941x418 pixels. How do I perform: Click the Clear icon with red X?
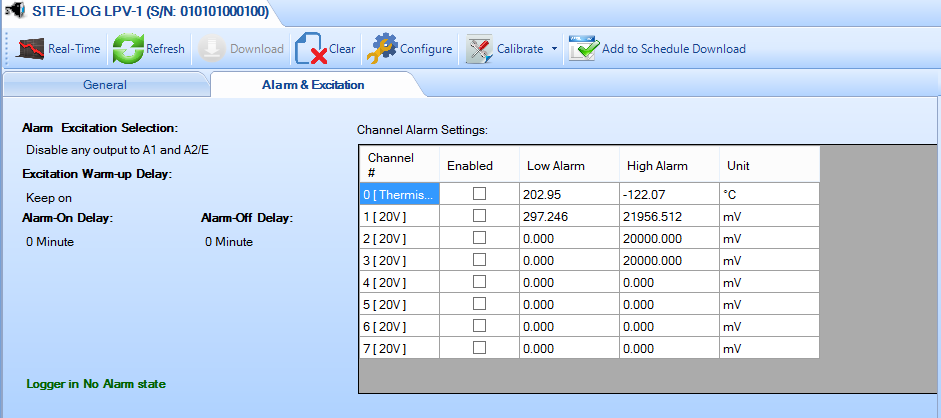click(x=311, y=48)
